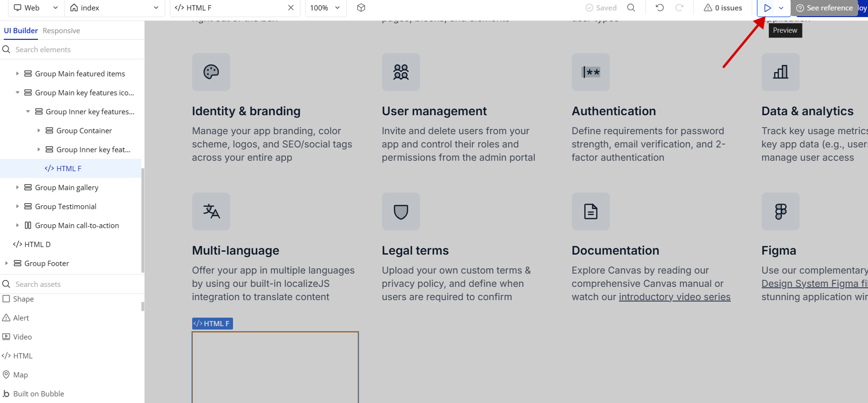This screenshot has width=868, height=403.
Task: Expand Group Main call-to-action arrow
Action: click(x=18, y=225)
